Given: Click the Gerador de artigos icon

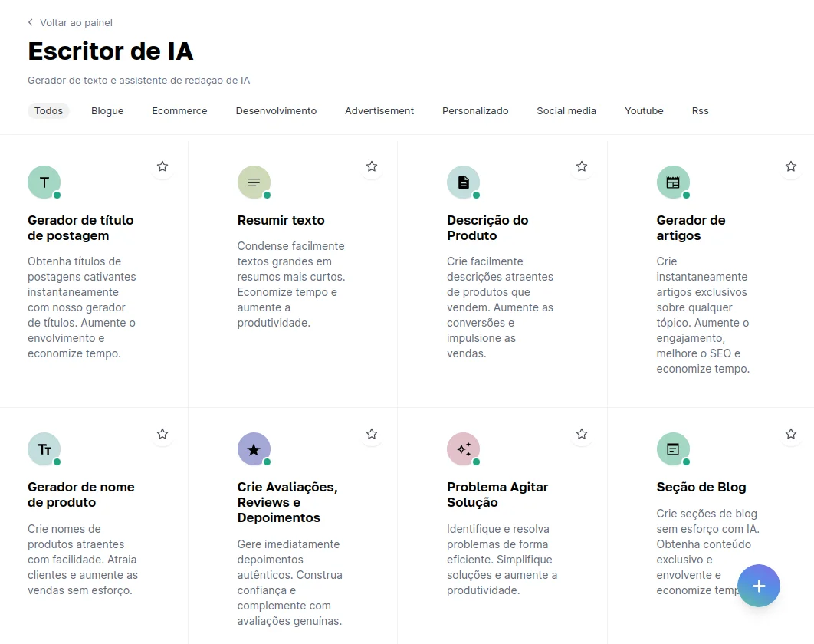Looking at the screenshot, I should (x=673, y=182).
